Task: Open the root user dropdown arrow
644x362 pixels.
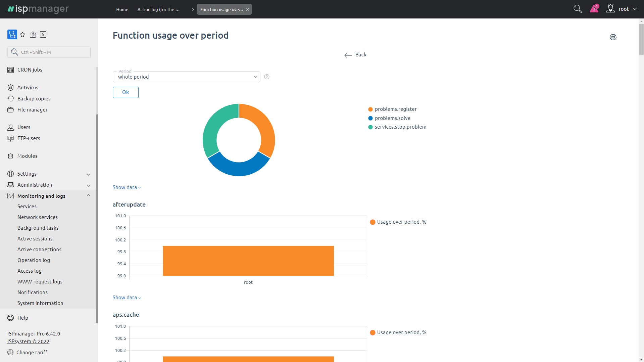Action: (x=634, y=9)
